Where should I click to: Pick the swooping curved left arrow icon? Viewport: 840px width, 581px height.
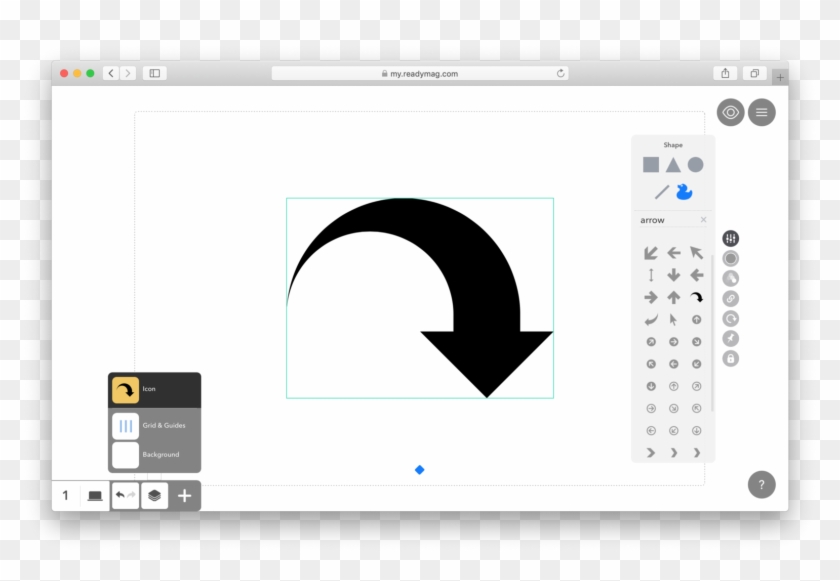[x=651, y=320]
